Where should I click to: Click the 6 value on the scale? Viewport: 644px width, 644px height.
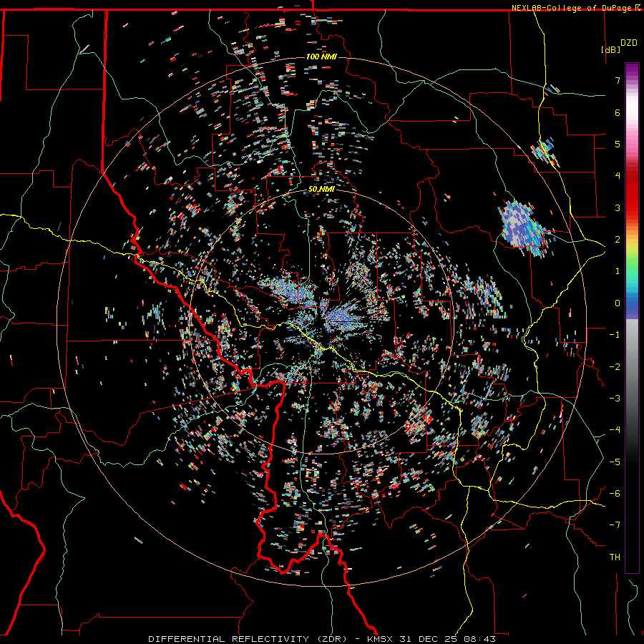[x=618, y=112]
